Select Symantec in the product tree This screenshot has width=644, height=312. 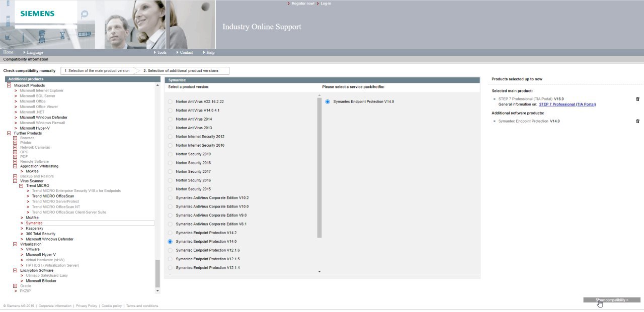click(x=34, y=223)
